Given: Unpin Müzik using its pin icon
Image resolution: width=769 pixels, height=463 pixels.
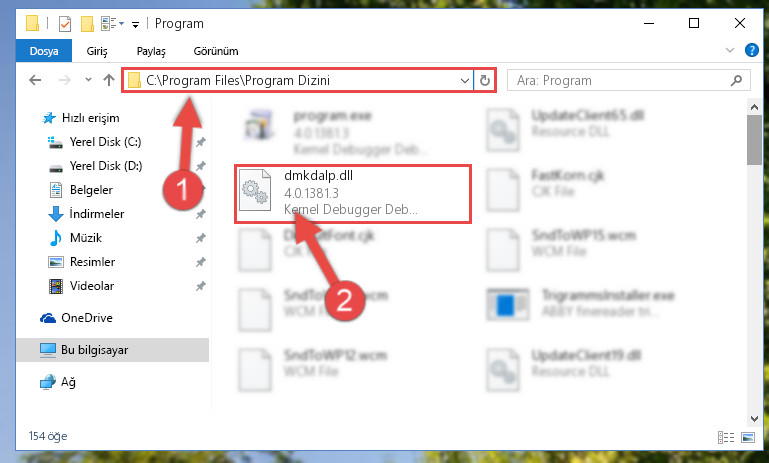Looking at the screenshot, I should click(201, 238).
